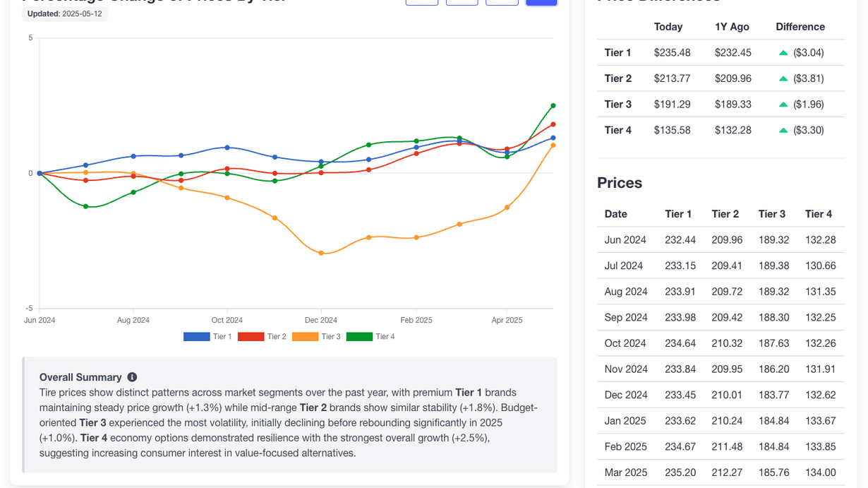Click the Date column header in Prices table
Image resolution: width=868 pixels, height=488 pixels.
[615, 214]
